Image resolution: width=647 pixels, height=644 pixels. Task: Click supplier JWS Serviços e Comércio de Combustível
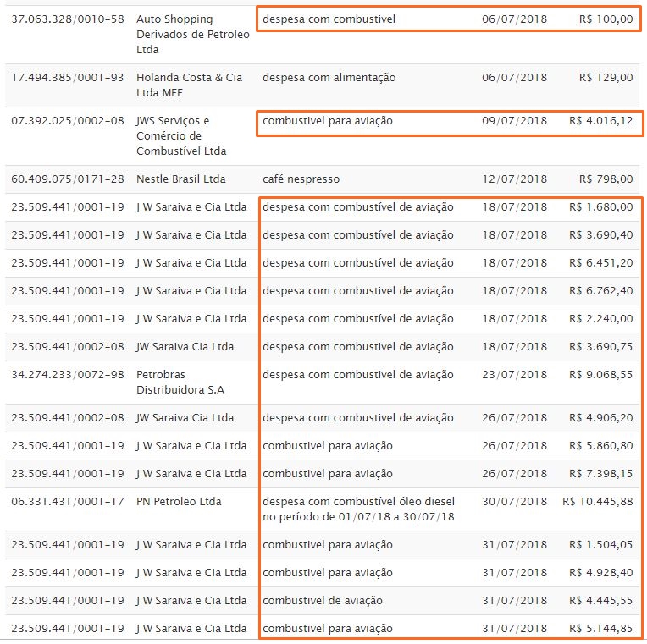tap(181, 136)
